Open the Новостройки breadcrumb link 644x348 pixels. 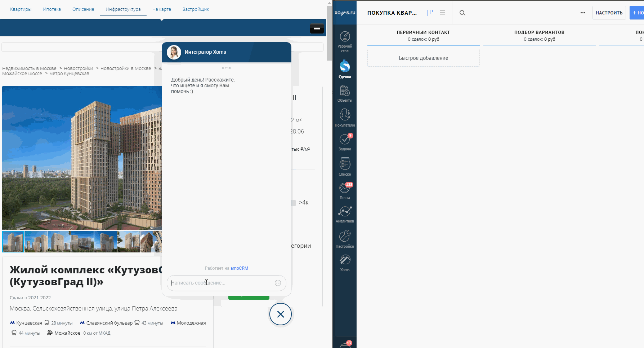(79, 69)
